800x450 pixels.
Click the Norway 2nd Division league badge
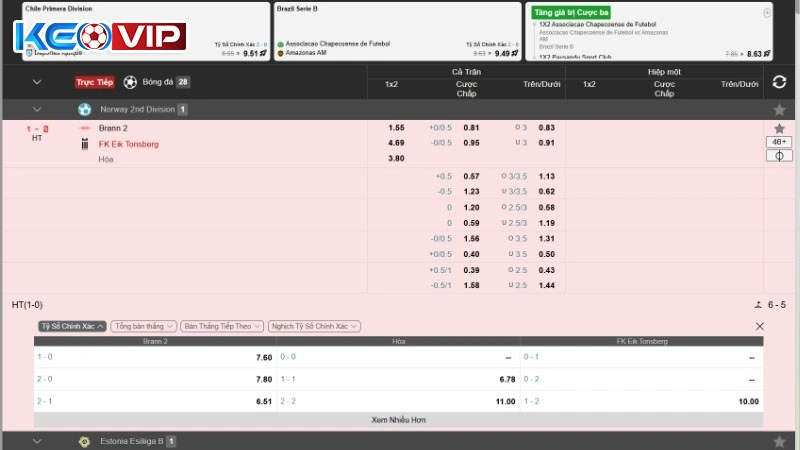85,109
